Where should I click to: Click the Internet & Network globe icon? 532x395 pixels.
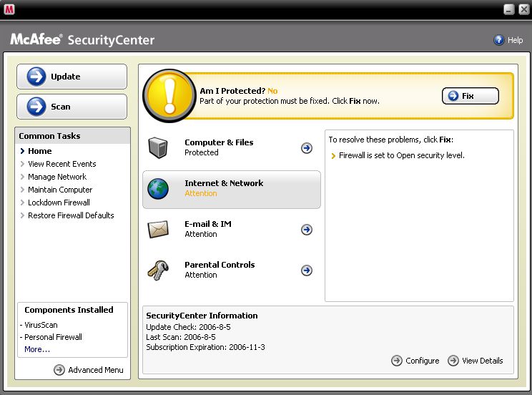[x=158, y=188]
